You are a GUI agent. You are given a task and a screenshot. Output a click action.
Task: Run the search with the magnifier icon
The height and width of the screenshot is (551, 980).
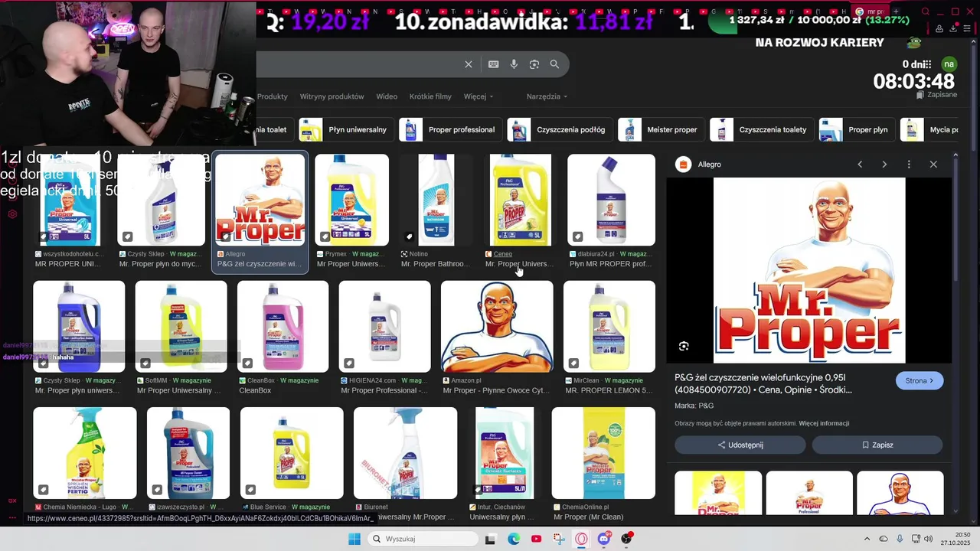554,64
